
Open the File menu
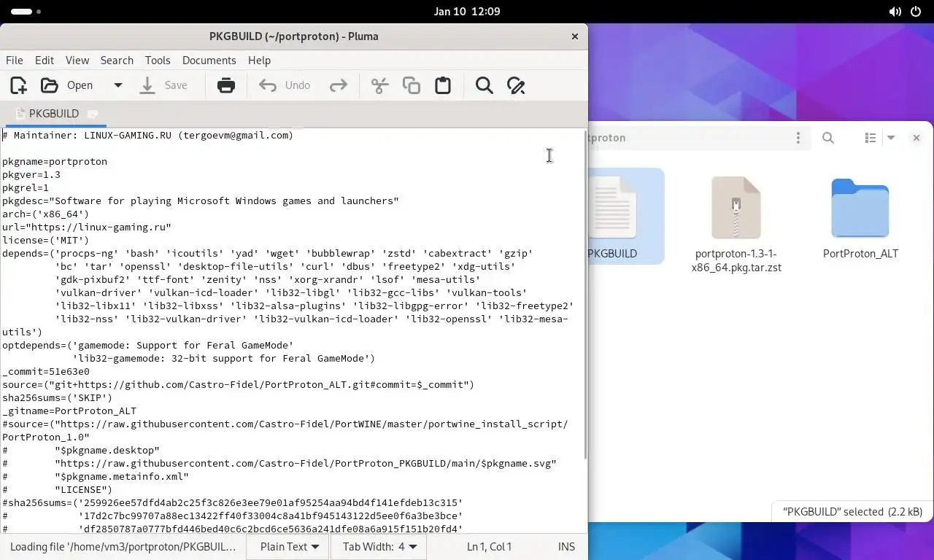click(14, 61)
